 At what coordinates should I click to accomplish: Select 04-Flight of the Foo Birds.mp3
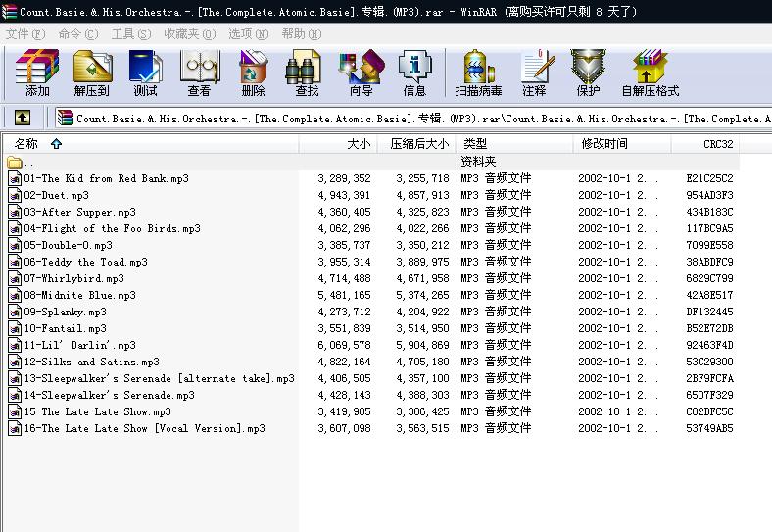tap(113, 228)
